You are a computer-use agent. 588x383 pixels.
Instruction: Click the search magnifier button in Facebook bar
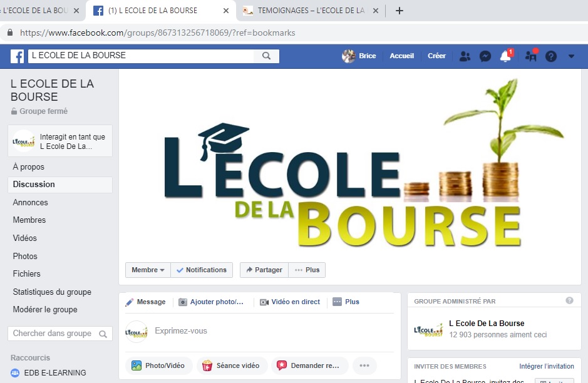[266, 56]
